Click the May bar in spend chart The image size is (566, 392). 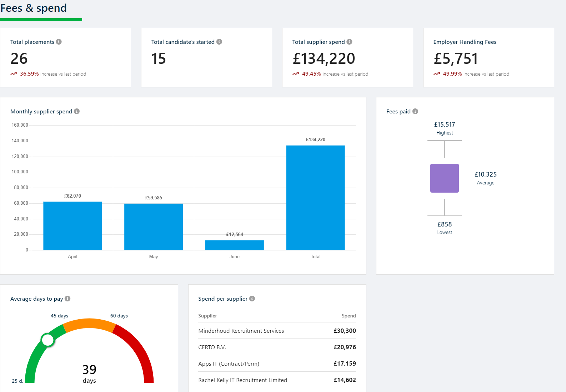click(x=154, y=227)
